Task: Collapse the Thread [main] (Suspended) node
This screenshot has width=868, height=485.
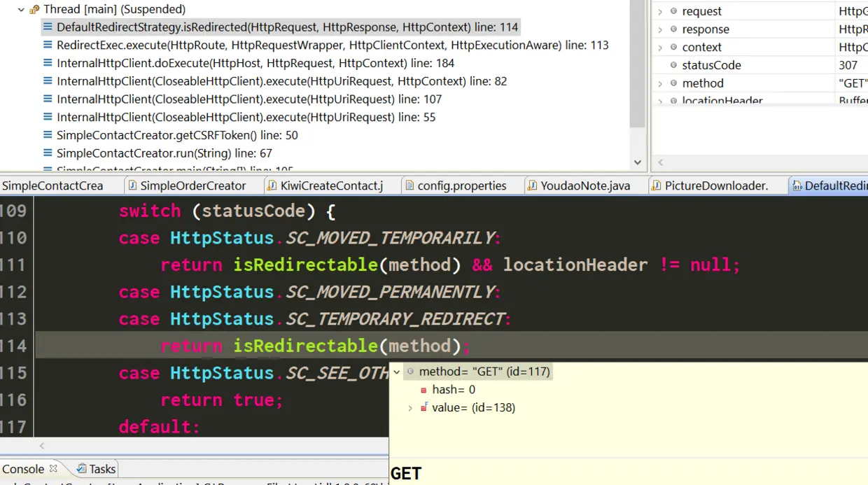Action: [x=21, y=10]
